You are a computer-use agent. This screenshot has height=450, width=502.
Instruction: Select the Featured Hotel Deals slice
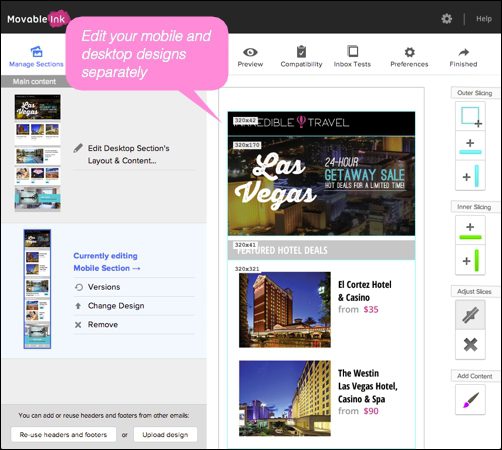point(321,250)
